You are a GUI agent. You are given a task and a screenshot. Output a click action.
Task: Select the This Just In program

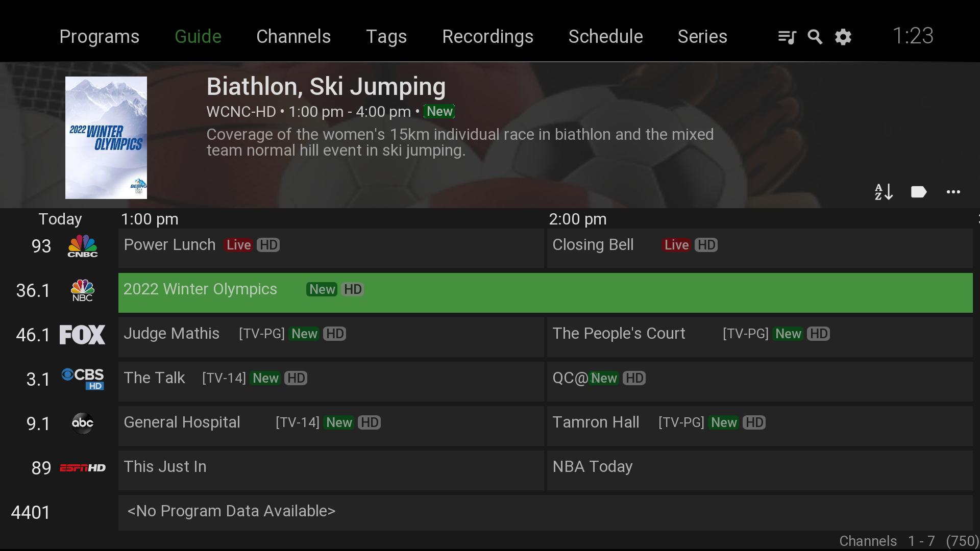pyautogui.click(x=331, y=470)
